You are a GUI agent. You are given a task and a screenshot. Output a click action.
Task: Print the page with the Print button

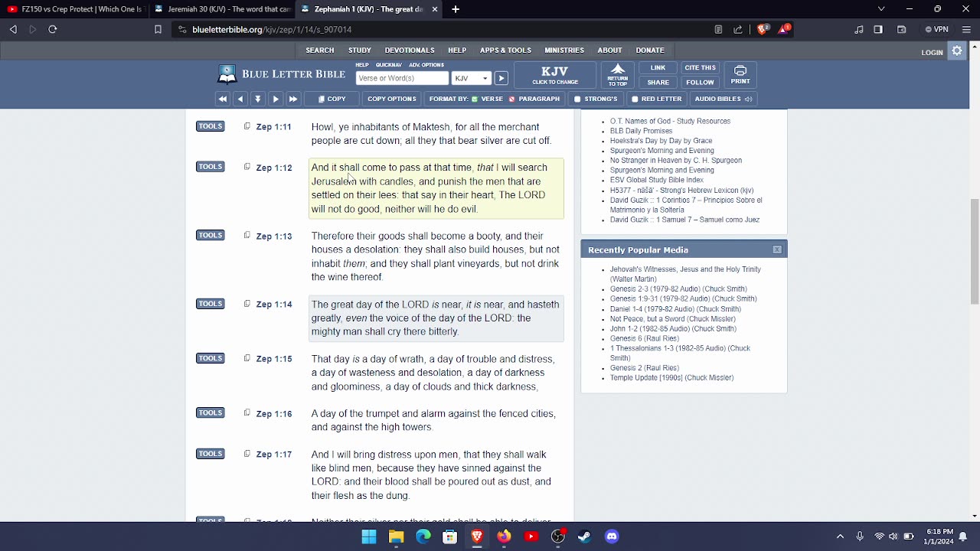pos(740,75)
